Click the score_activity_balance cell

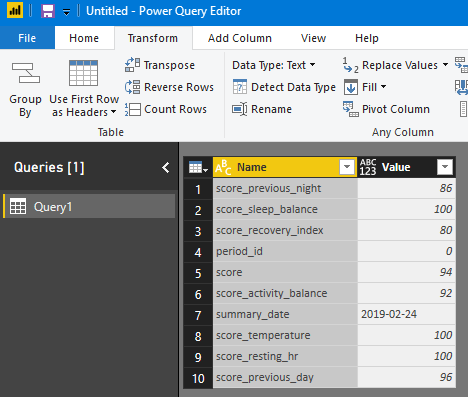click(285, 293)
